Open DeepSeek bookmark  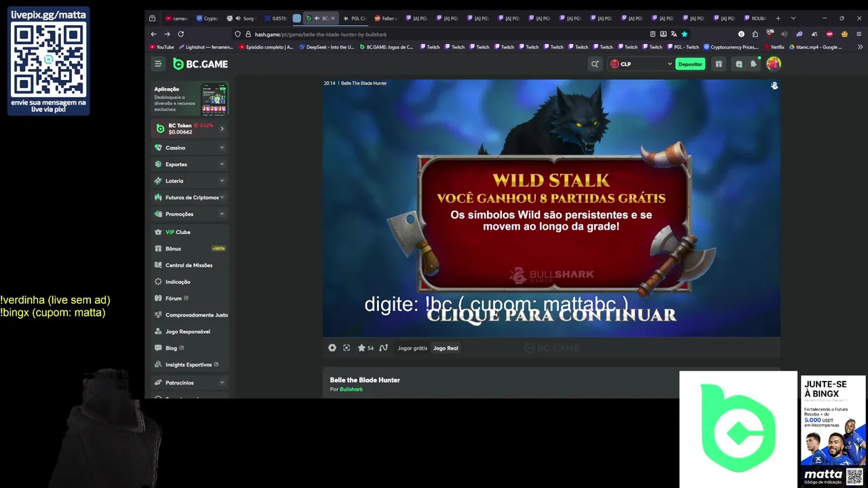tap(326, 47)
